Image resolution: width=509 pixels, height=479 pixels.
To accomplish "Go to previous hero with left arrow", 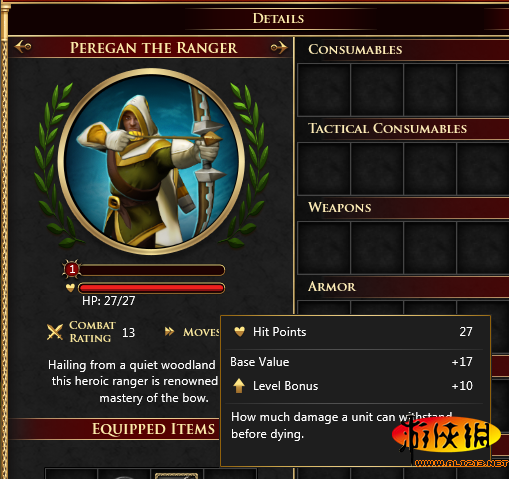I will 23,47.
